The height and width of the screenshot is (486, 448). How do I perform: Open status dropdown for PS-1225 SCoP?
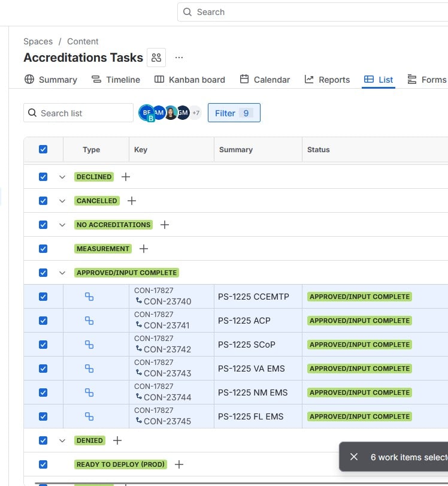(x=359, y=345)
